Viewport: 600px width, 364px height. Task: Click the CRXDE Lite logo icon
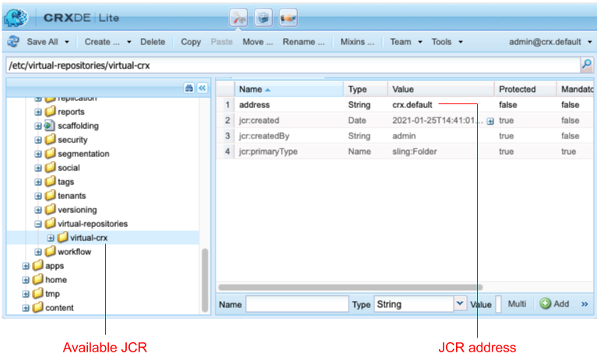coord(16,17)
